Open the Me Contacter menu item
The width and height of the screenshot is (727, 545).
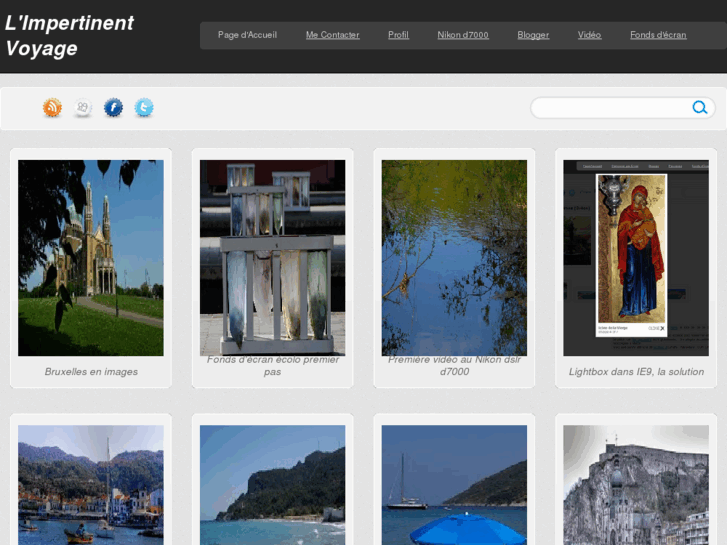point(332,35)
